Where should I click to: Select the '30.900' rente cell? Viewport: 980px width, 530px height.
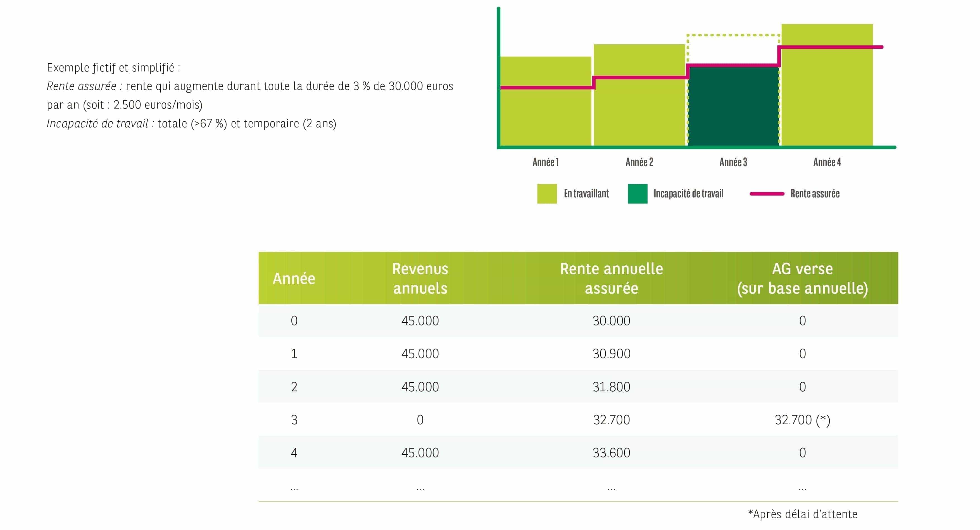pos(611,354)
